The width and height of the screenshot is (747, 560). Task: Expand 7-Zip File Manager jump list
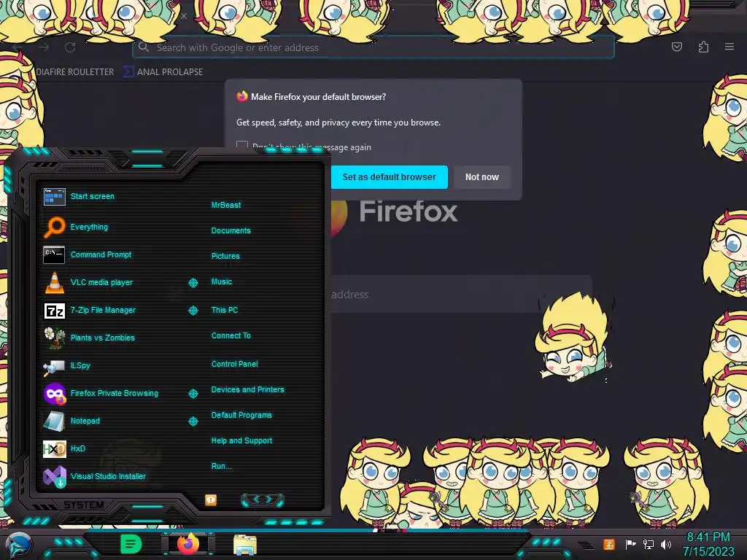click(193, 311)
